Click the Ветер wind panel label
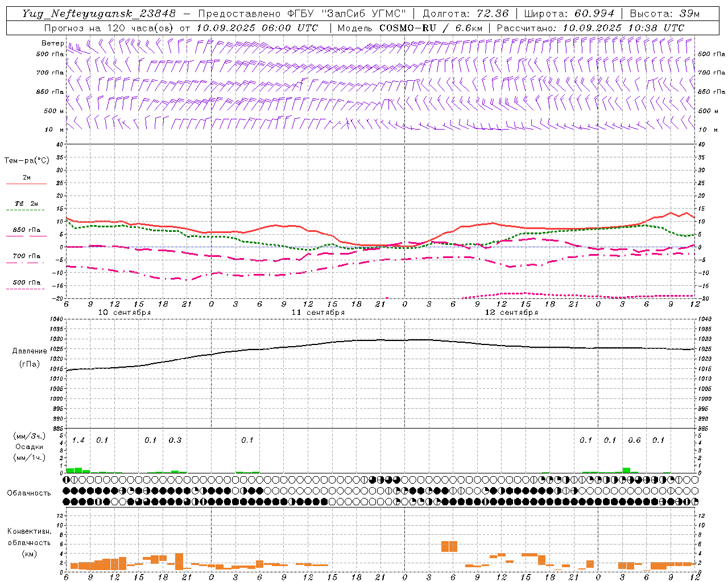Screen dimensions: 728x582 [53, 43]
